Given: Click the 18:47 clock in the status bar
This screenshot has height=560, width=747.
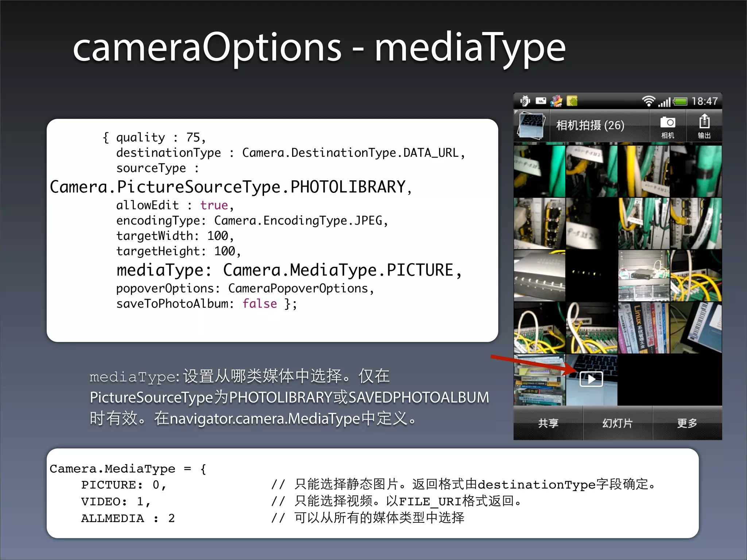Looking at the screenshot, I should (705, 101).
